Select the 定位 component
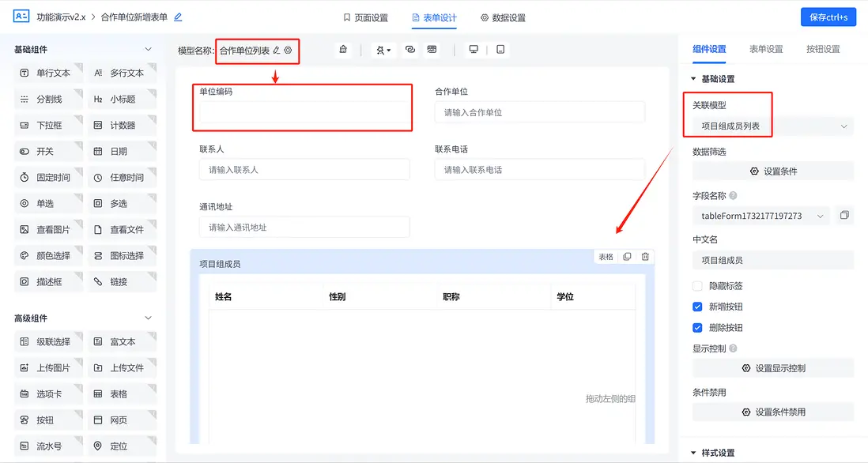Image resolution: width=868 pixels, height=463 pixels. 122,446
